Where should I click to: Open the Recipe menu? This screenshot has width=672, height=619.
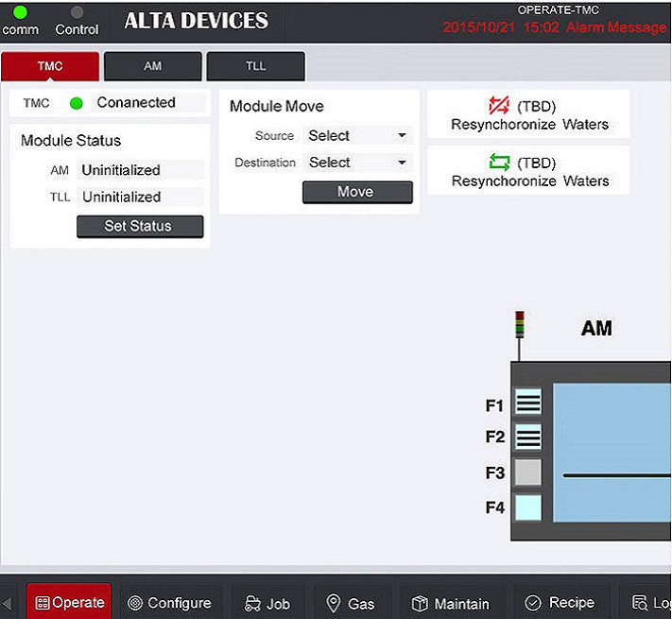(561, 602)
